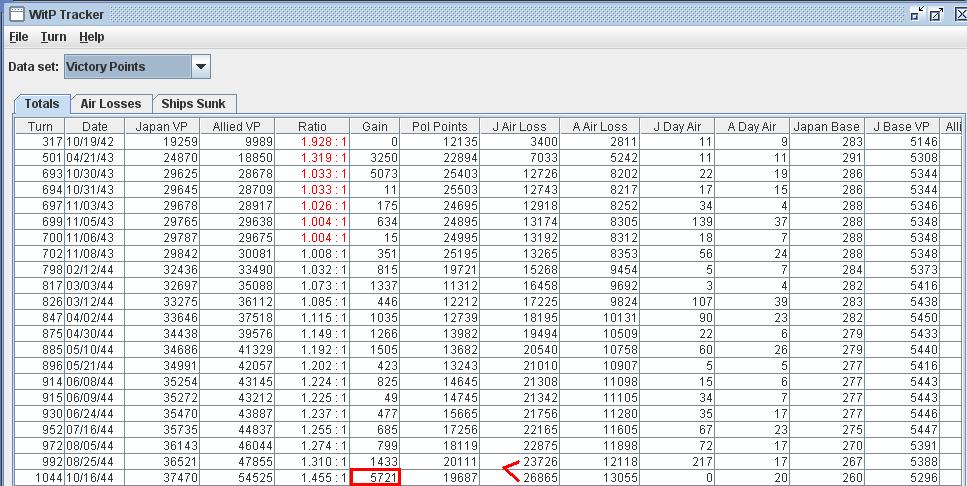
Task: Select Allied VP cell 28709
Action: (236, 189)
